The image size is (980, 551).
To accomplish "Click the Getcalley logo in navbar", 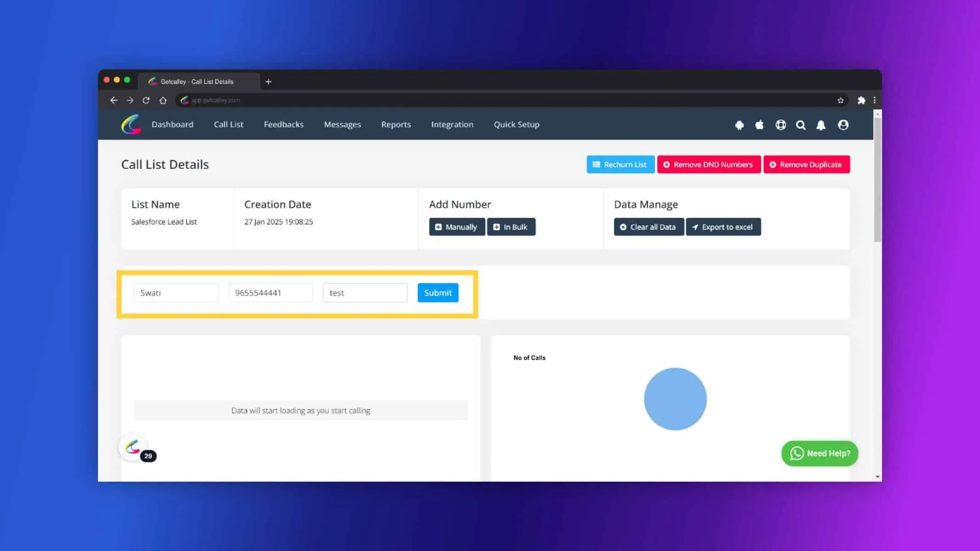I will point(131,124).
